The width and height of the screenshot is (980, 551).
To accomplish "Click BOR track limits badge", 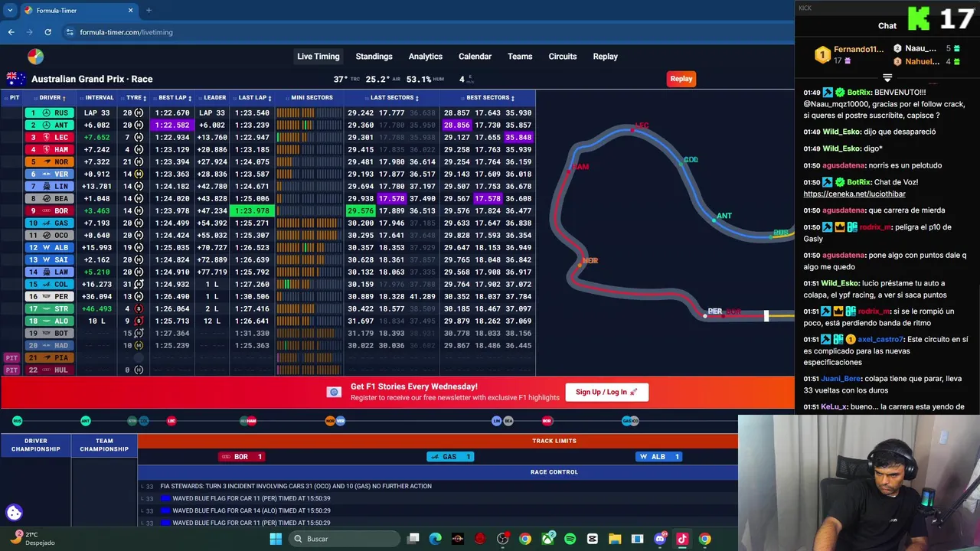I will click(241, 457).
